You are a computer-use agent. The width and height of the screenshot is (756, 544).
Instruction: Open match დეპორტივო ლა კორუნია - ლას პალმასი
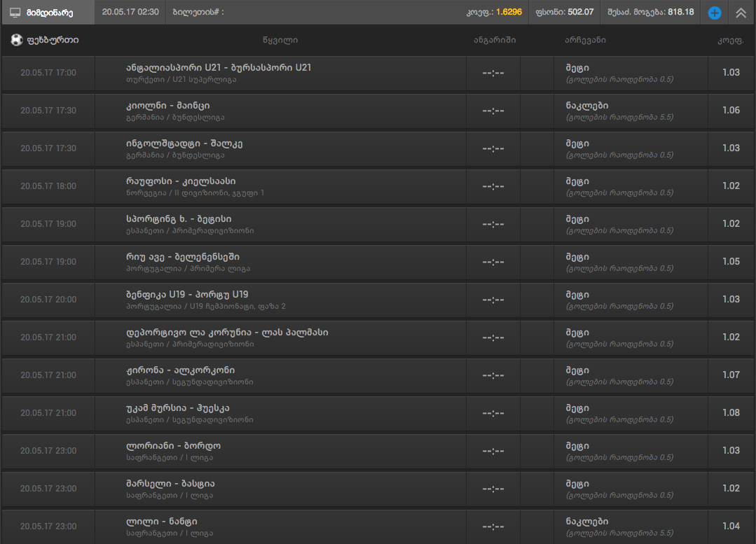(x=227, y=333)
